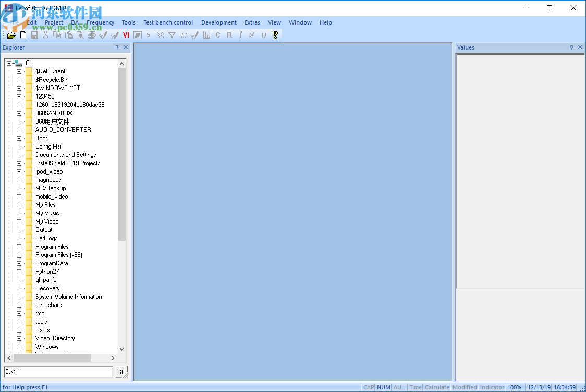The image size is (586, 392).
Task: Click the square root icon
Action: tap(183, 35)
